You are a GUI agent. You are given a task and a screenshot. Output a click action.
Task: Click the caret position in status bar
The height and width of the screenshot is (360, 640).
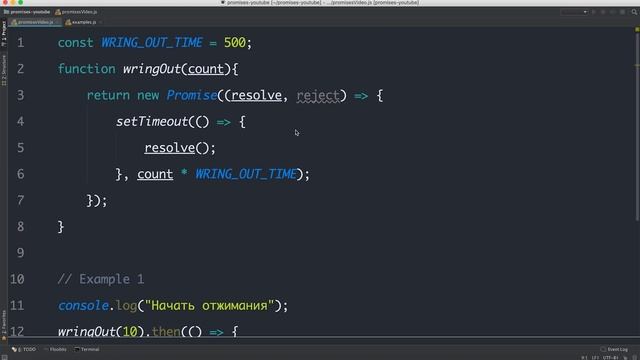point(584,358)
